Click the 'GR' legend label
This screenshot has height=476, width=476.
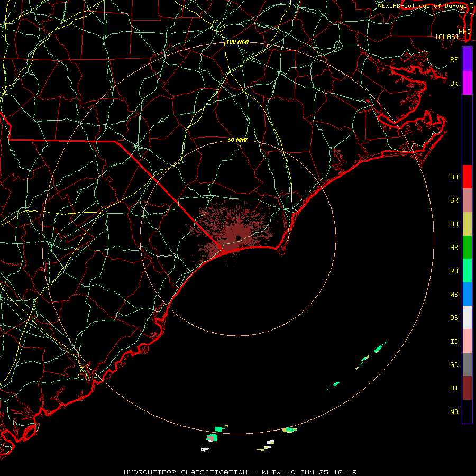(x=454, y=200)
